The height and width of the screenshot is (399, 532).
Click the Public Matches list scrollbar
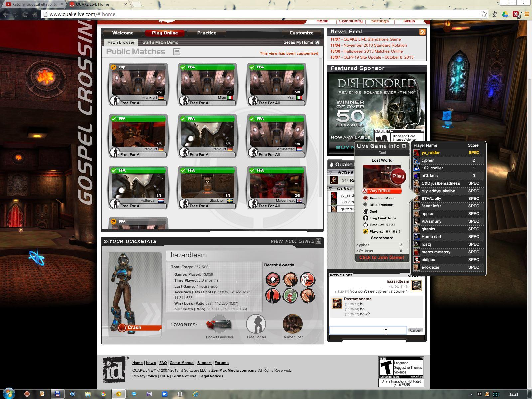coord(321,127)
